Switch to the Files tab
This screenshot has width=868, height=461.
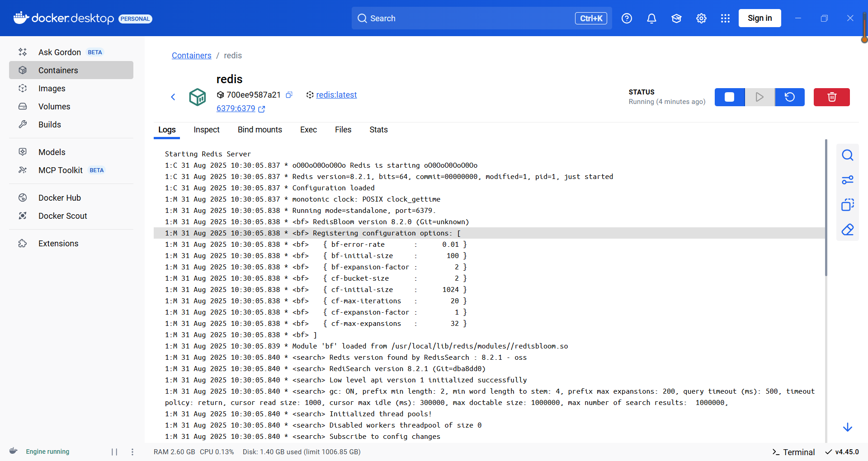point(343,130)
